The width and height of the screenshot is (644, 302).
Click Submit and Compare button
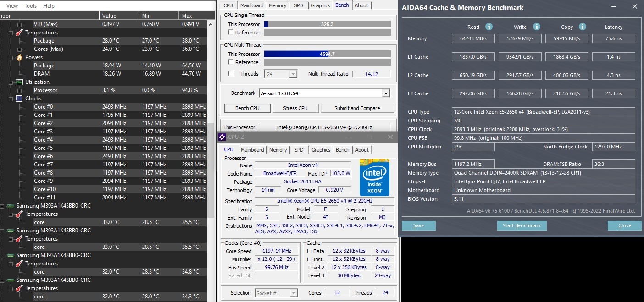[x=357, y=108]
